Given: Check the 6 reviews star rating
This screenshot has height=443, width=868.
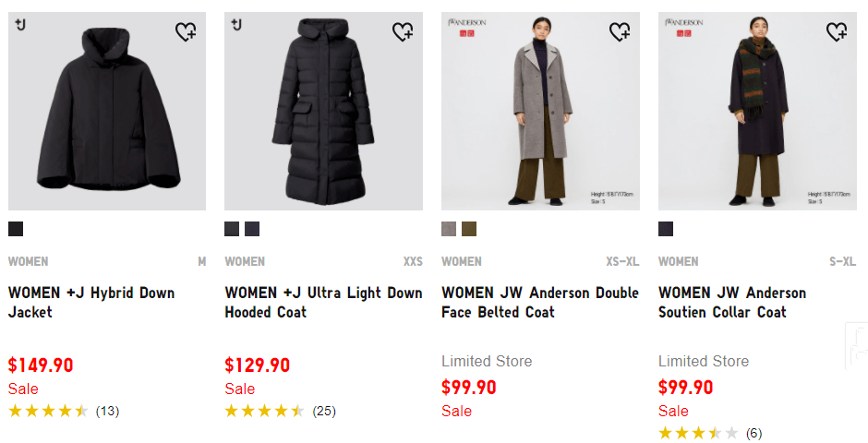Looking at the screenshot, I should click(709, 433).
